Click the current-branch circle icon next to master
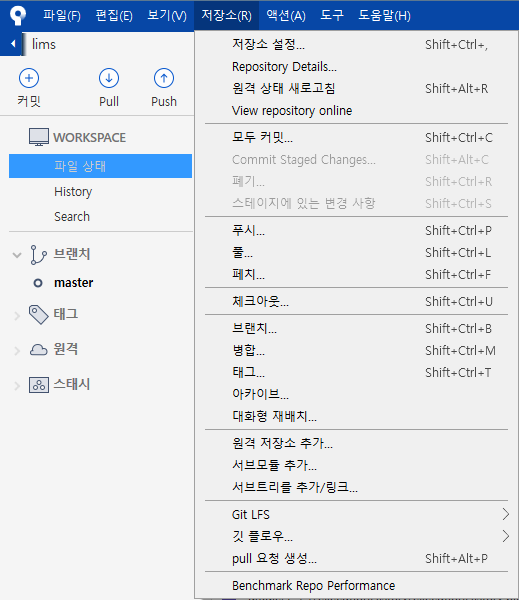 pyautogui.click(x=38, y=283)
